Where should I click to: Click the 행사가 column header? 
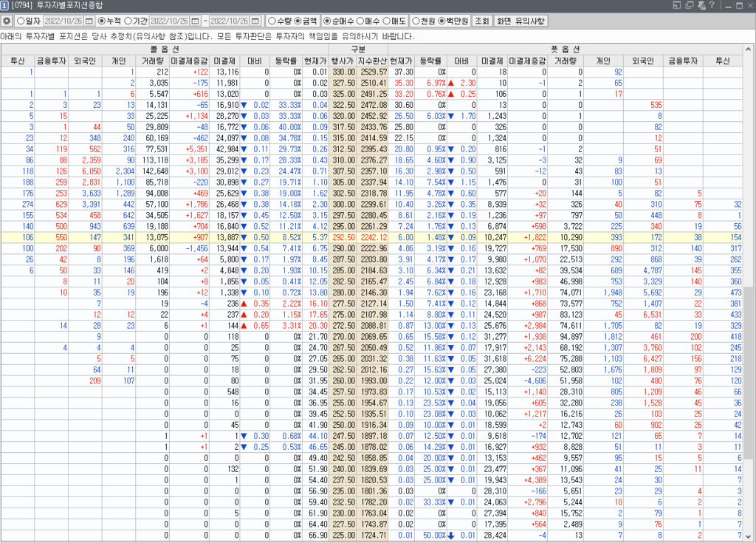point(343,61)
